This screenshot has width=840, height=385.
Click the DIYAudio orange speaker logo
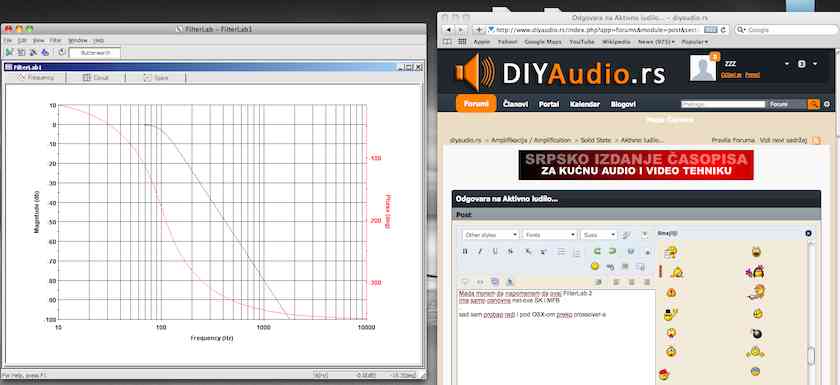click(475, 72)
